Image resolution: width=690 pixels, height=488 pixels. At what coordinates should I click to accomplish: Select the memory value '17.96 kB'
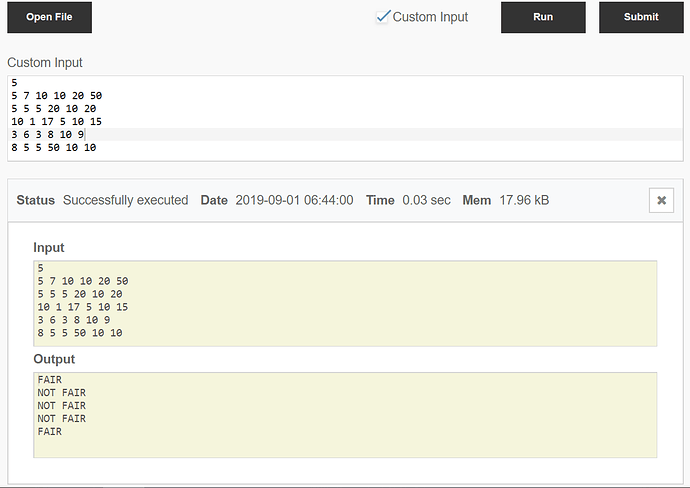click(524, 200)
